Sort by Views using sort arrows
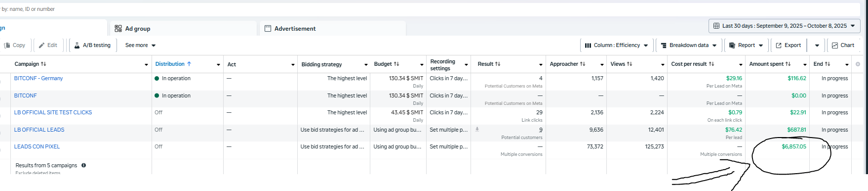This screenshot has width=868, height=191. [630, 64]
